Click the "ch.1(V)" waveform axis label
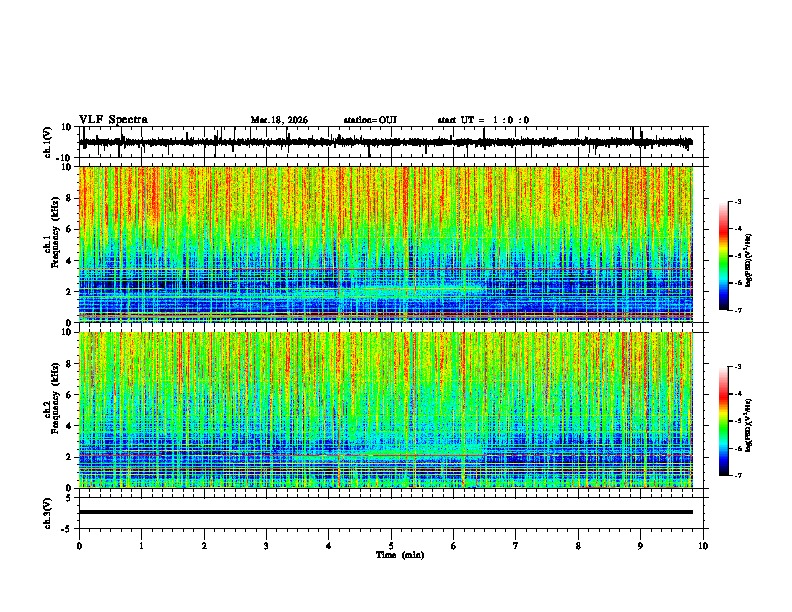This screenshot has height=612, width=792. pos(48,142)
